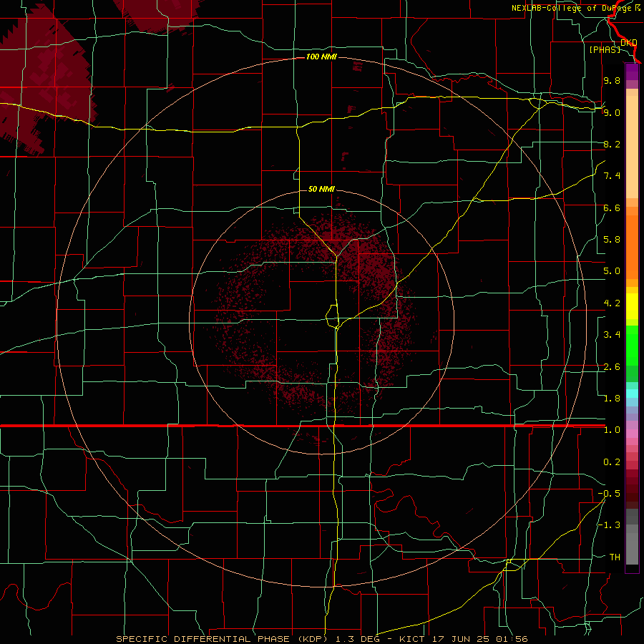Click the DKD [PHAS] legend unit label
The height and width of the screenshot is (644, 644).
pyautogui.click(x=613, y=47)
